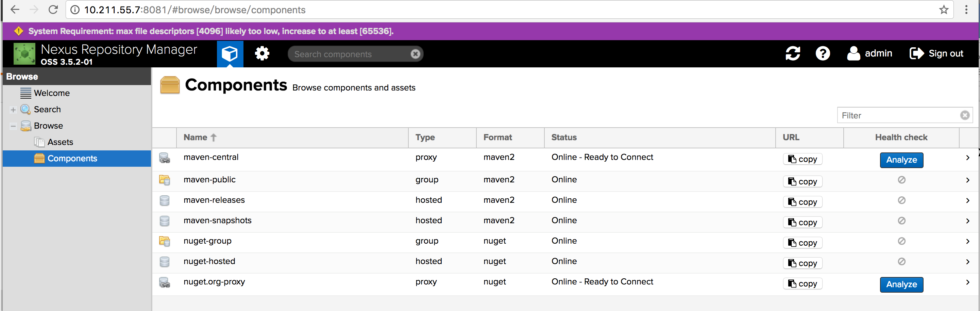980x311 pixels.
Task: Copy URL for nuget-hosted repository
Action: 802,263
